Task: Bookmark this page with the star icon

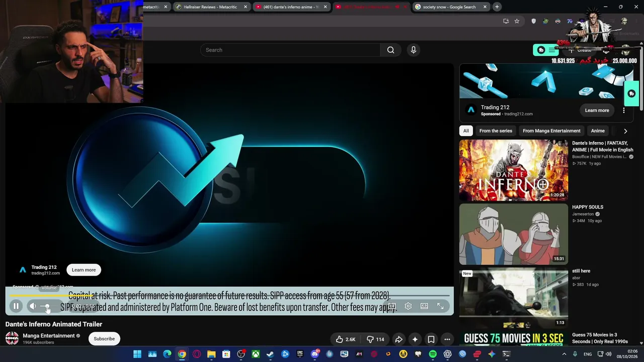Action: [x=517, y=21]
